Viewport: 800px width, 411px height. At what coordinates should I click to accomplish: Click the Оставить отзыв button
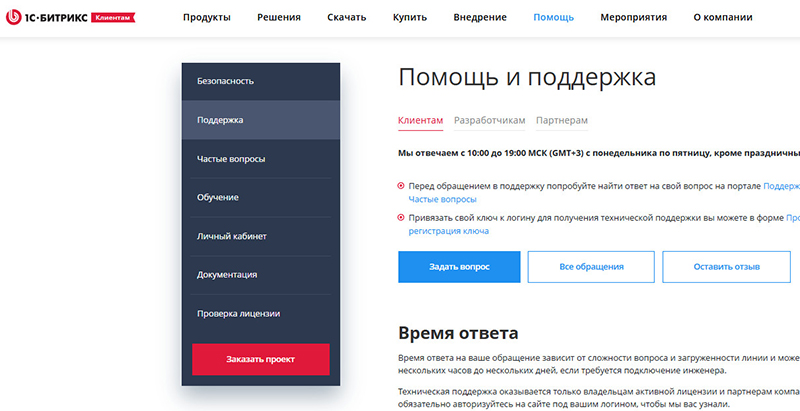click(727, 267)
